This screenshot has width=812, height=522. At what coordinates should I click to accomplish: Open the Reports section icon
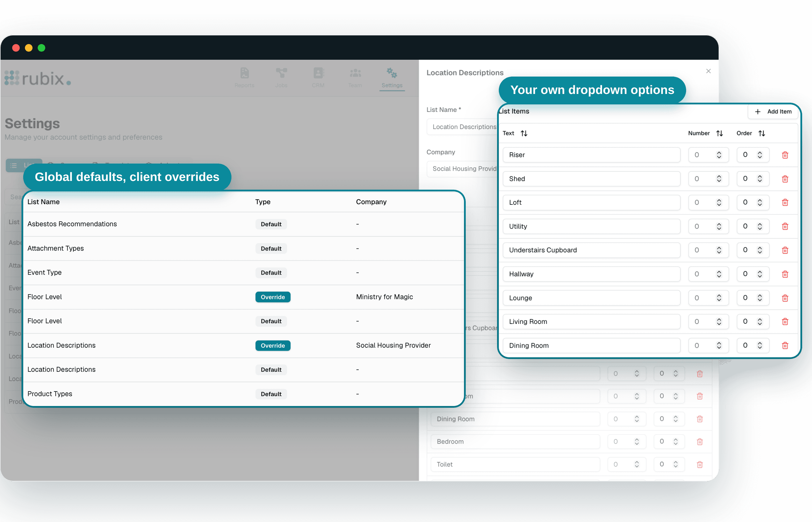click(x=244, y=73)
